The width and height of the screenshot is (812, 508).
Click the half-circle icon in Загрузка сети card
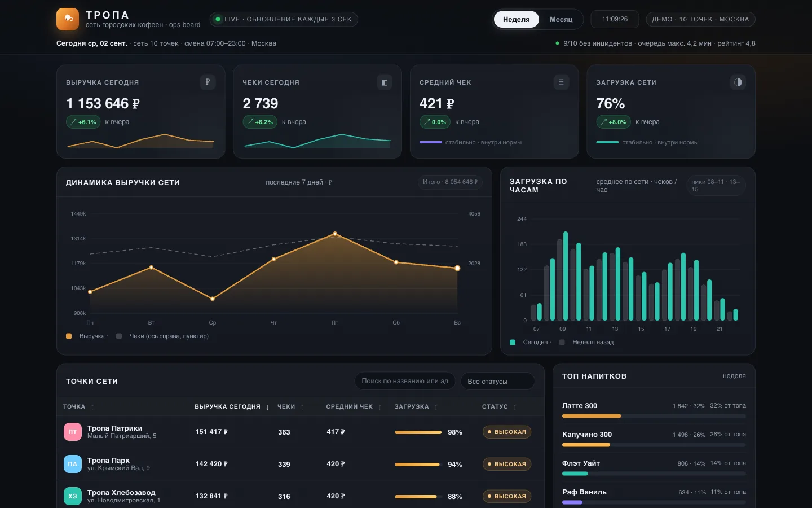pyautogui.click(x=738, y=82)
